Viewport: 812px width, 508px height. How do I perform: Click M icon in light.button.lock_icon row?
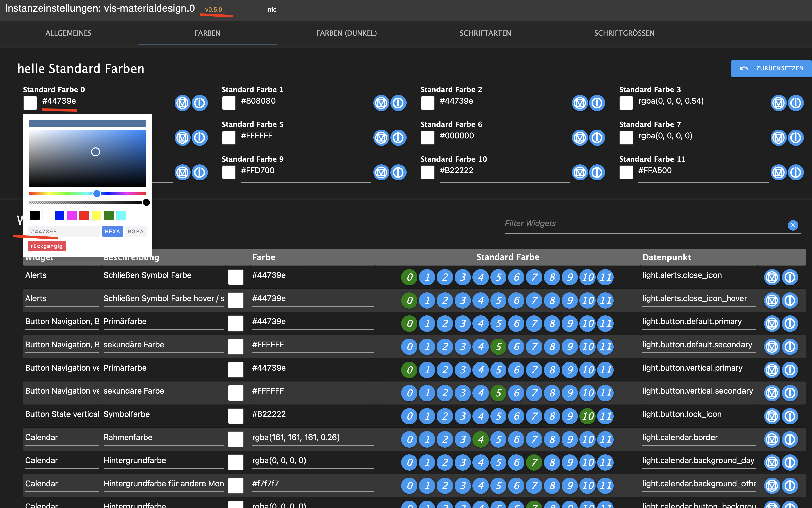[x=772, y=416]
